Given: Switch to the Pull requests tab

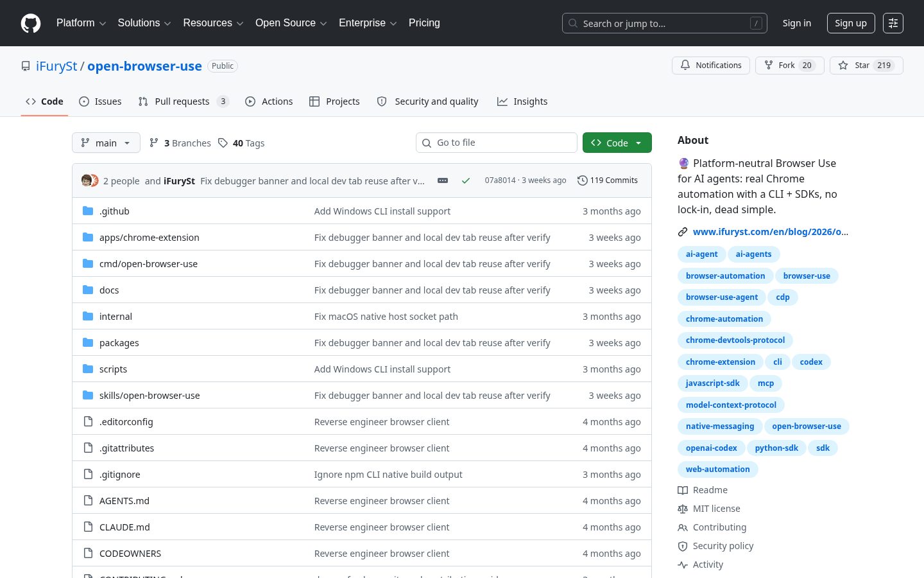Looking at the screenshot, I should click(x=184, y=101).
